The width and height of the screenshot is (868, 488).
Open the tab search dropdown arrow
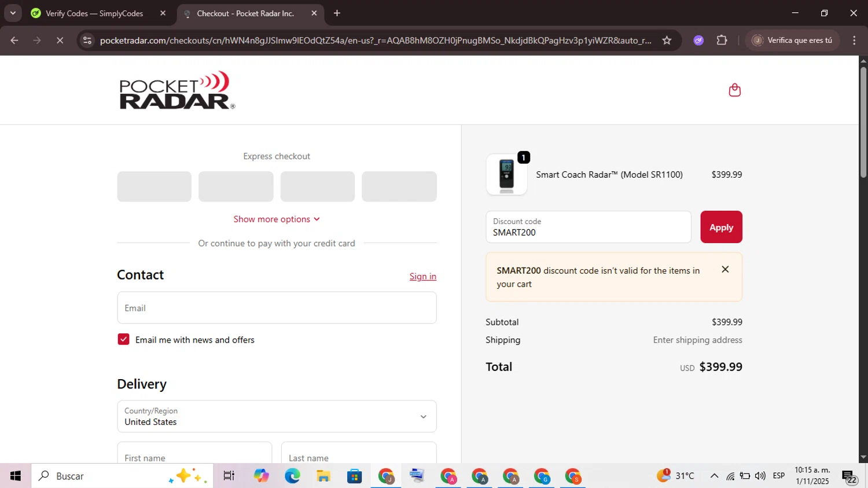pos(12,13)
